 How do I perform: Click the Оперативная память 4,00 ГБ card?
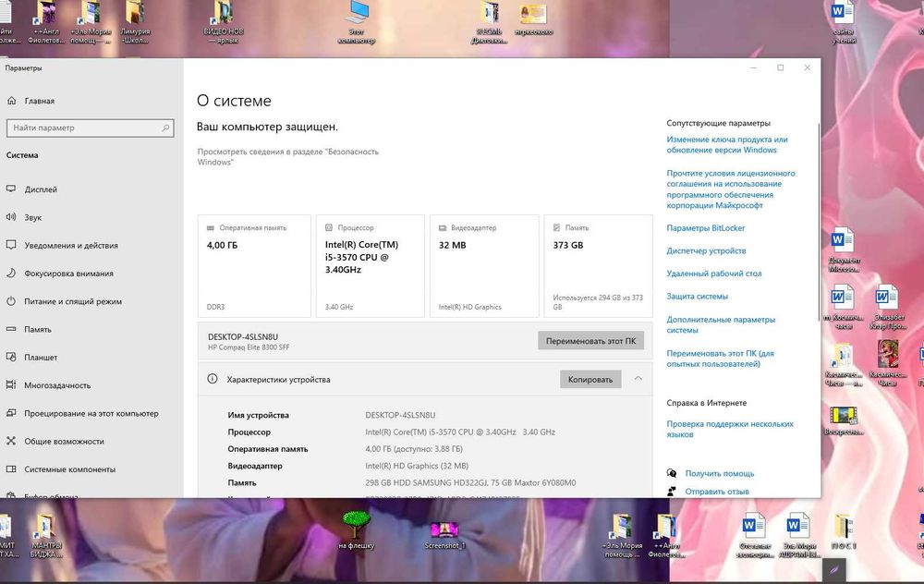pyautogui.click(x=254, y=266)
